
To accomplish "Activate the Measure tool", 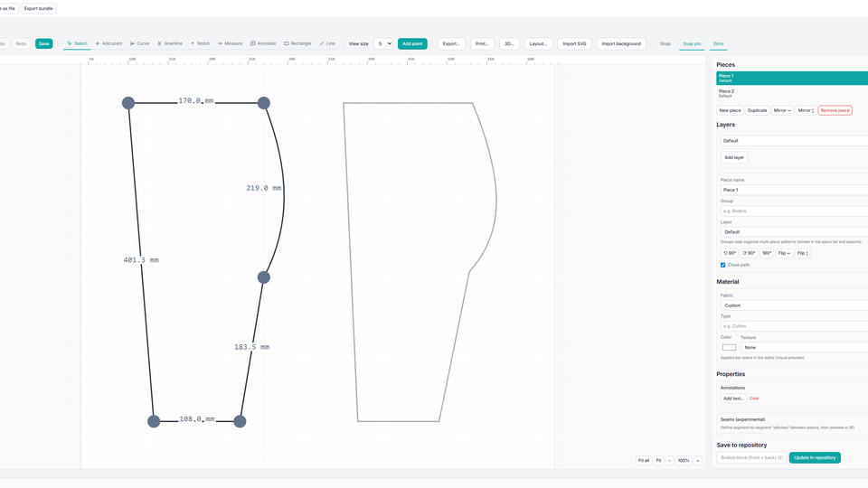I will click(x=231, y=43).
